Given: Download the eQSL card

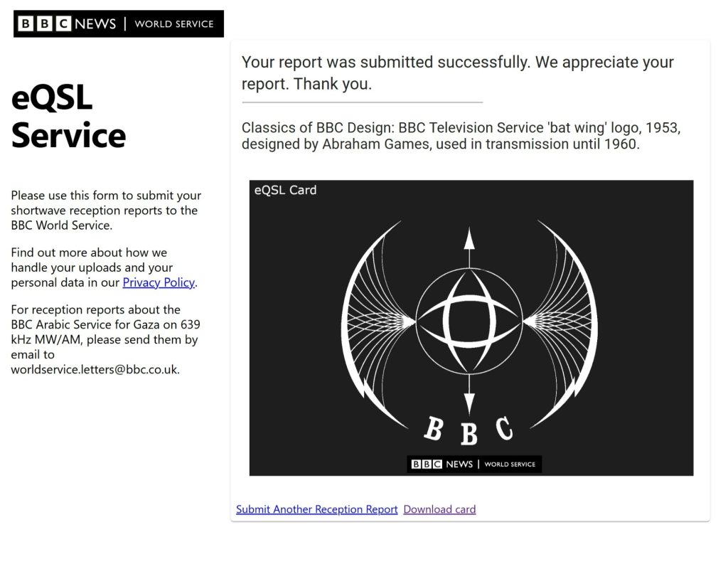Looking at the screenshot, I should pos(439,509).
